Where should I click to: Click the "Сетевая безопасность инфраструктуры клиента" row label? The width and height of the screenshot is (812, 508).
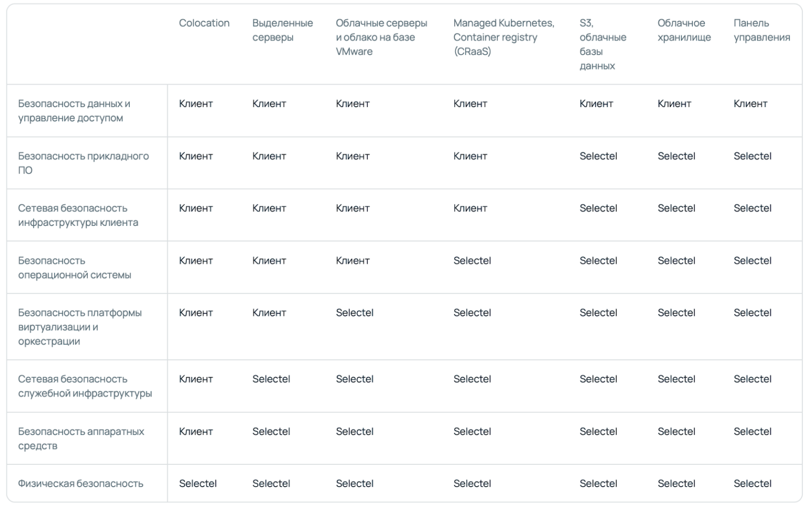[x=78, y=215]
